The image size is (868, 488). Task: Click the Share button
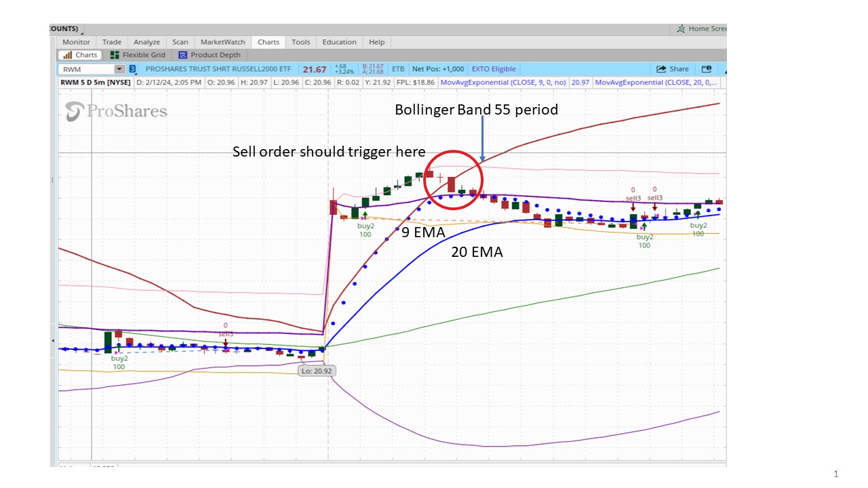point(672,69)
